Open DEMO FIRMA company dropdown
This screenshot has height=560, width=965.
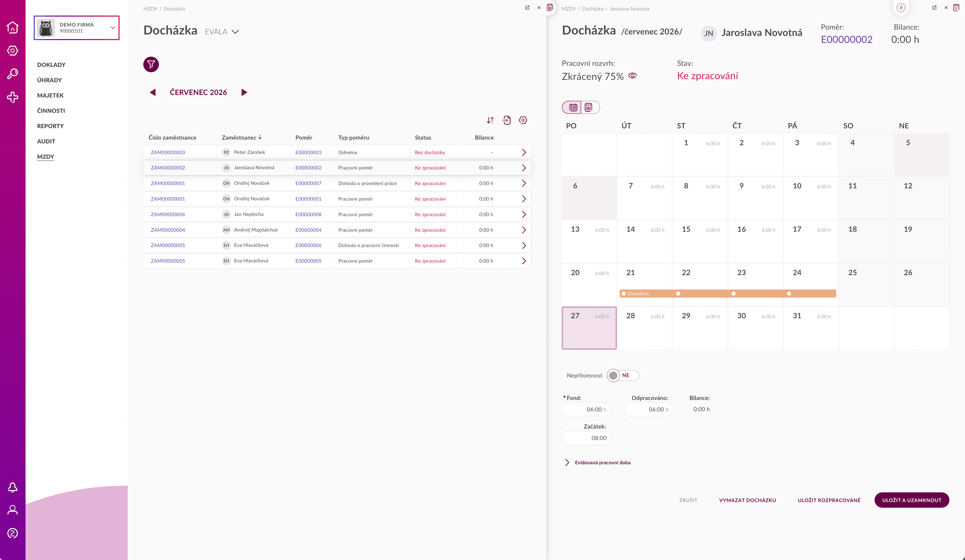tap(77, 28)
